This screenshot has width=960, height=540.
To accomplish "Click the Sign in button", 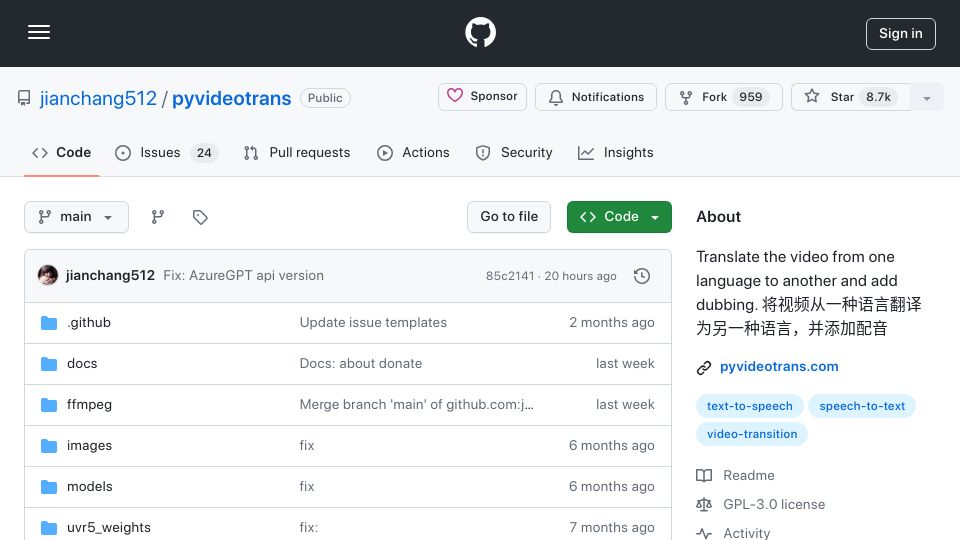I will coord(900,34).
